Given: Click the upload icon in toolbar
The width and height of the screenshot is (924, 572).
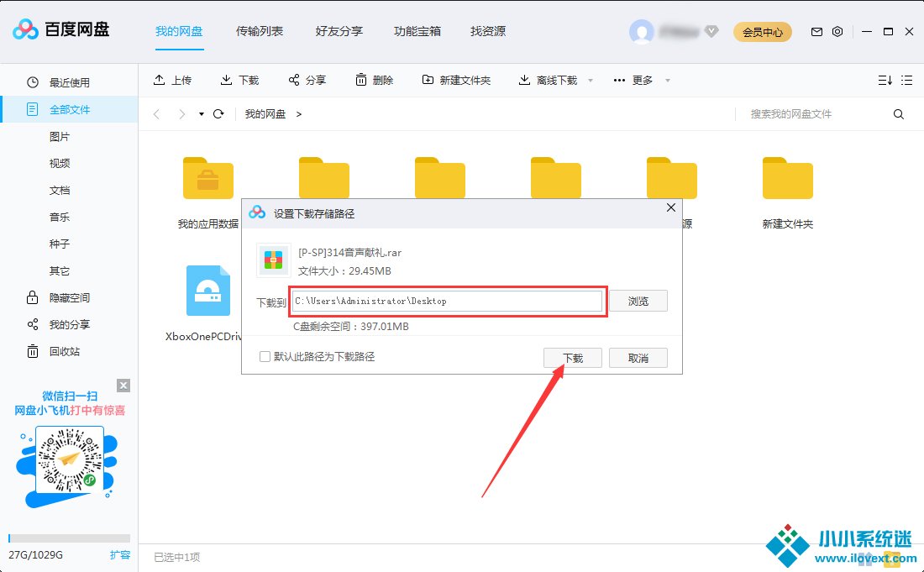Looking at the screenshot, I should pos(159,80).
